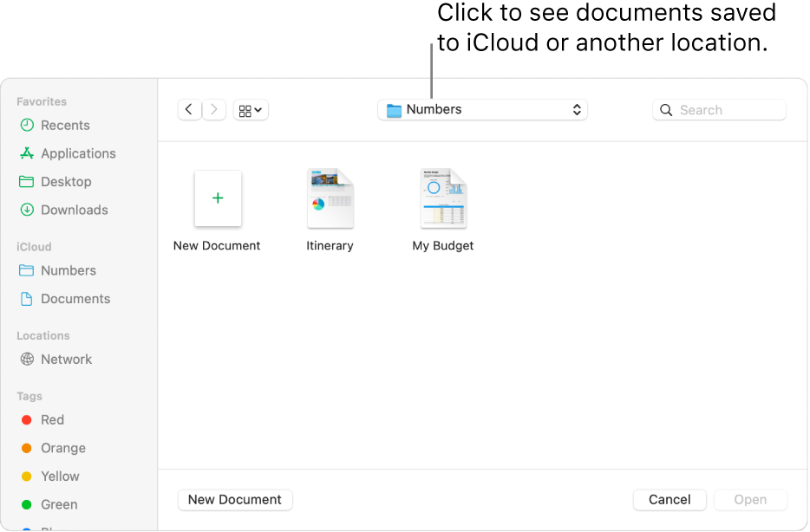Select the iCloud Numbers folder in sidebar
The width and height of the screenshot is (810, 532).
coord(69,270)
